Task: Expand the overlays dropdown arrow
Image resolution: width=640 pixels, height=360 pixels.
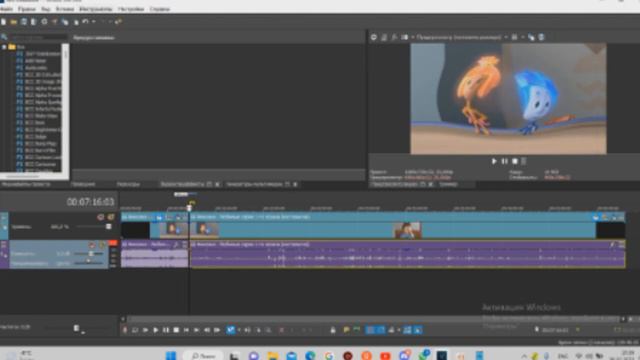Action: click(522, 37)
